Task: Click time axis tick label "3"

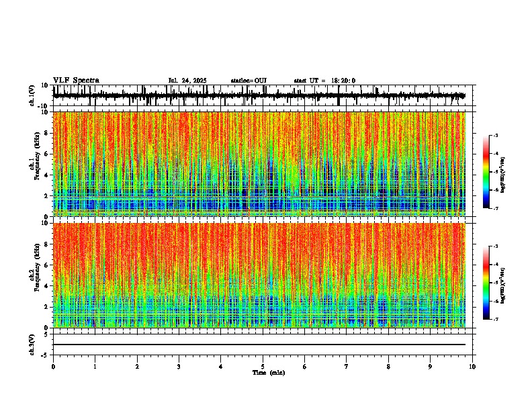Action: (179, 367)
